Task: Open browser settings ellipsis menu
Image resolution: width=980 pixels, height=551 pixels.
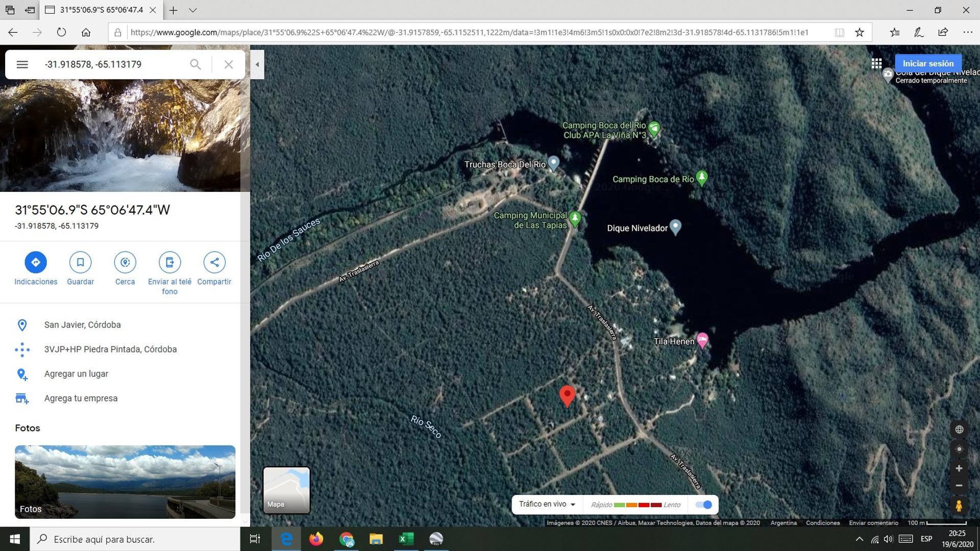Action: (x=968, y=32)
